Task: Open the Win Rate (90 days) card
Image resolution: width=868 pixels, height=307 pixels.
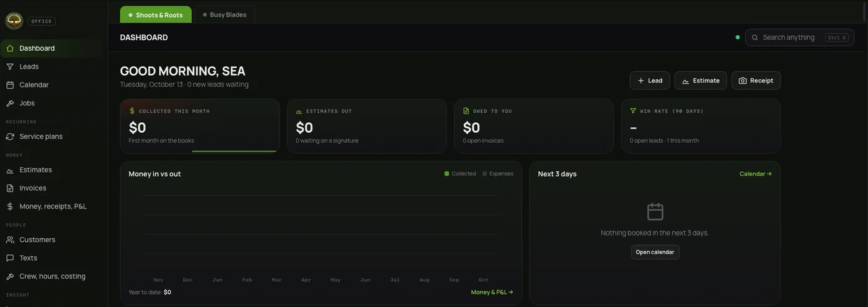Action: point(701,126)
